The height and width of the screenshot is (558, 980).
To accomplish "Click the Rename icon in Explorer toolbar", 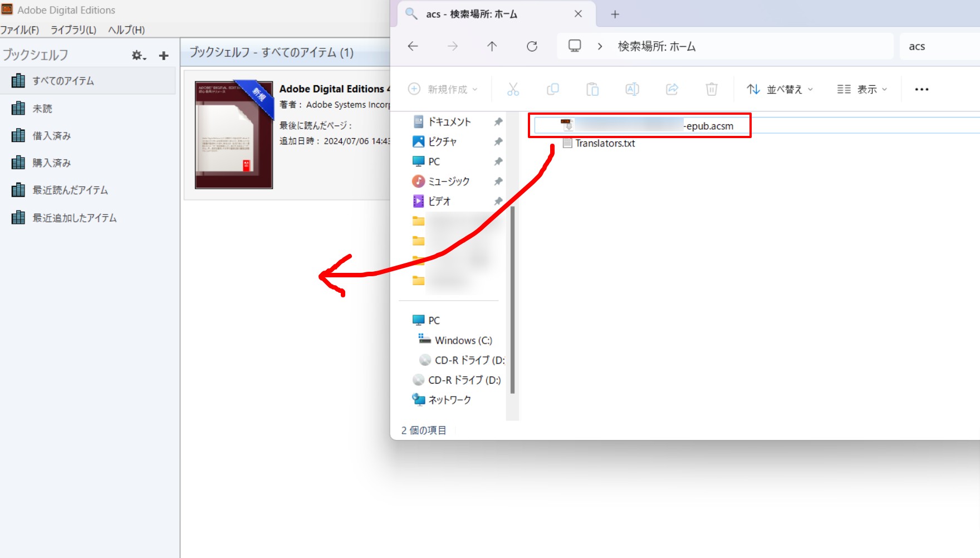I will point(633,89).
